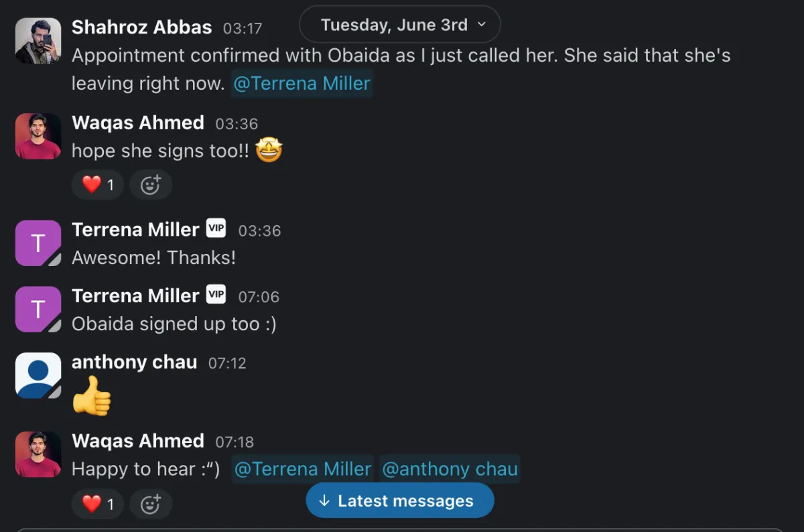Click the VIP badge on the 07:06 message
This screenshot has height=532, width=804.
click(x=216, y=295)
